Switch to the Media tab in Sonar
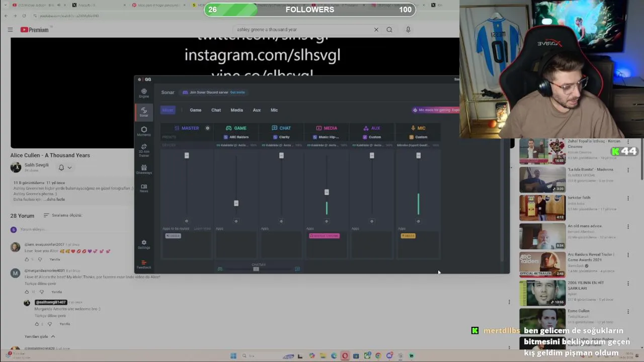Image resolution: width=644 pixels, height=362 pixels. (x=236, y=110)
